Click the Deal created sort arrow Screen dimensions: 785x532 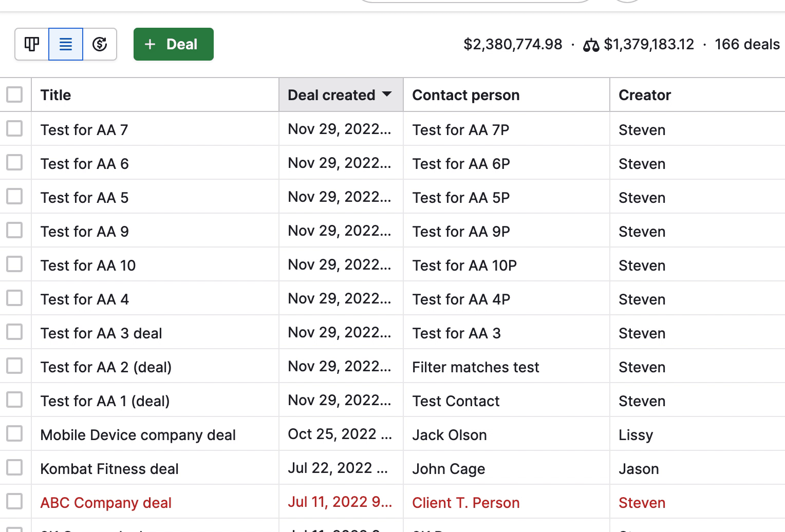tap(387, 94)
